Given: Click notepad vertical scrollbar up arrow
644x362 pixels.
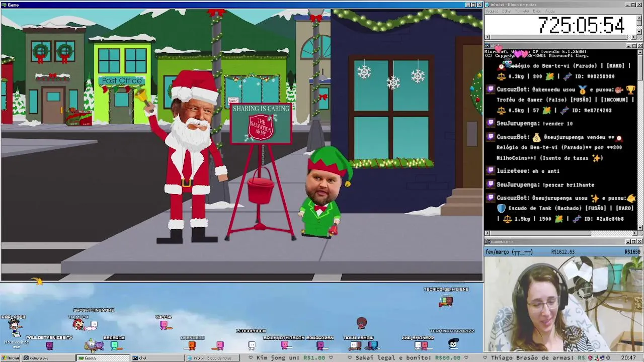Looking at the screenshot, I should pos(640,17).
